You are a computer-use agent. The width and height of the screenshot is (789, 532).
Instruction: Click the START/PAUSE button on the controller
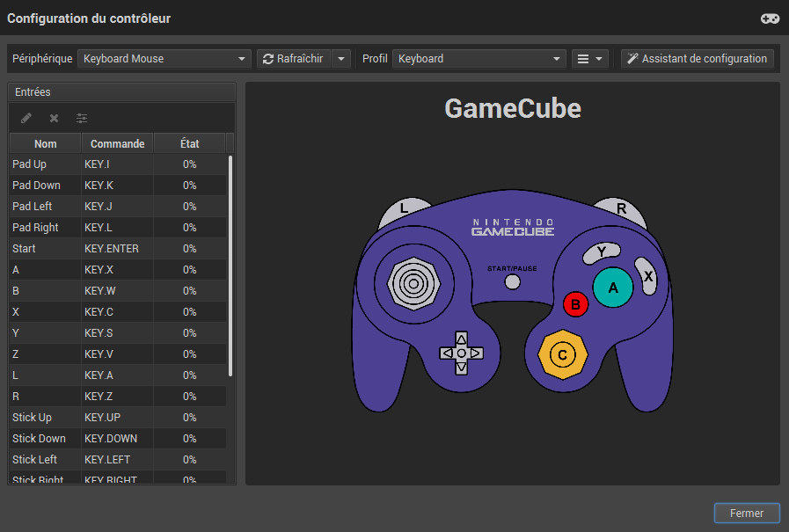(512, 282)
